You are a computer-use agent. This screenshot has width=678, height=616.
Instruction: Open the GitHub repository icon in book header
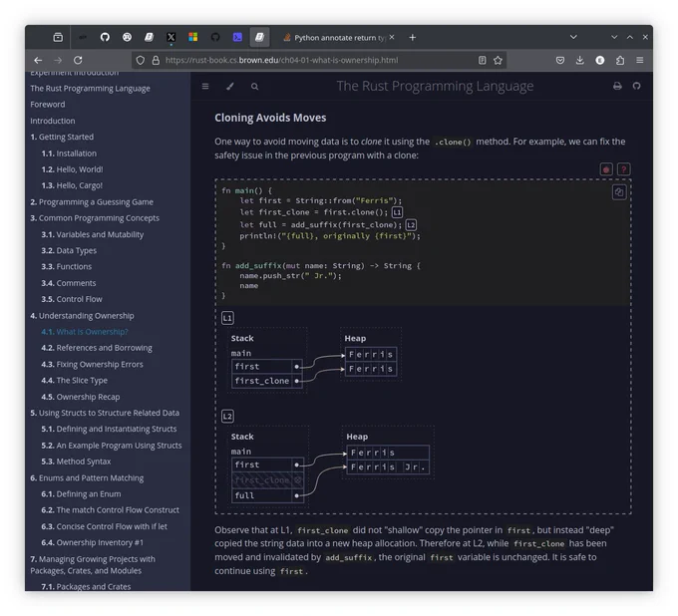[636, 86]
